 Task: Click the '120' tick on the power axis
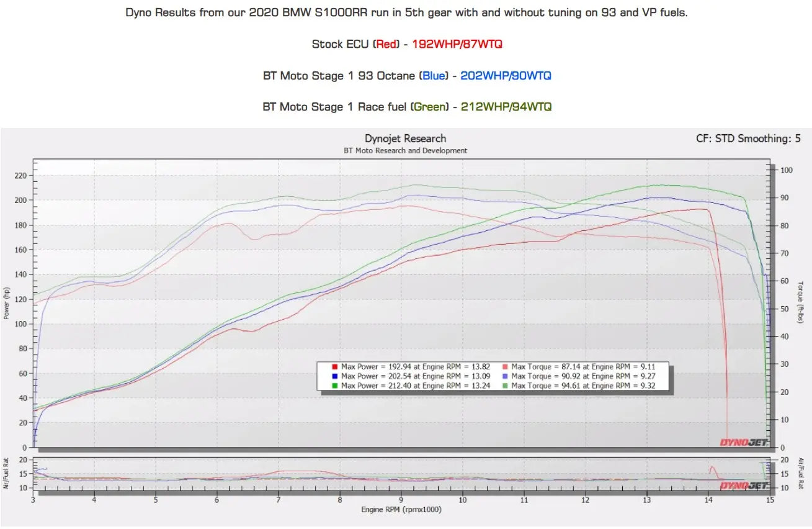(x=20, y=299)
